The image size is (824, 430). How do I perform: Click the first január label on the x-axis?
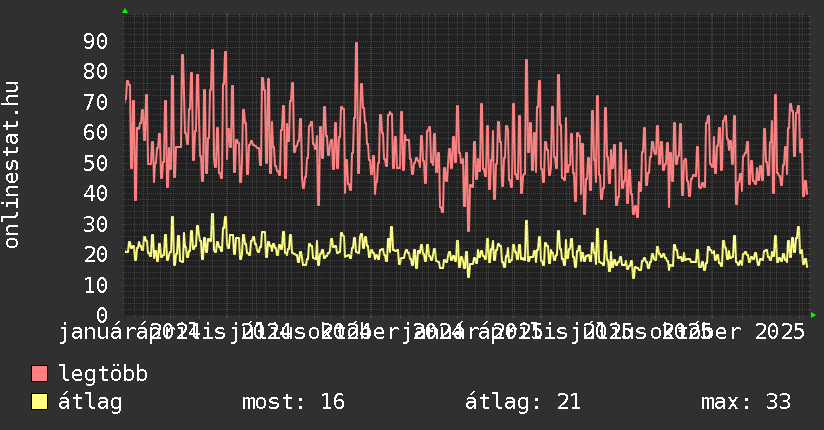(x=98, y=331)
